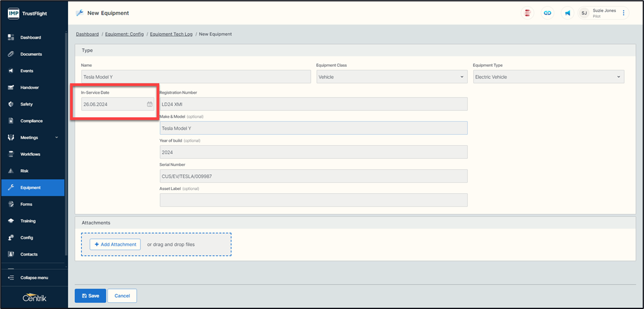644x309 pixels.
Task: Open the Equipment Class dropdown
Action: [x=392, y=77]
